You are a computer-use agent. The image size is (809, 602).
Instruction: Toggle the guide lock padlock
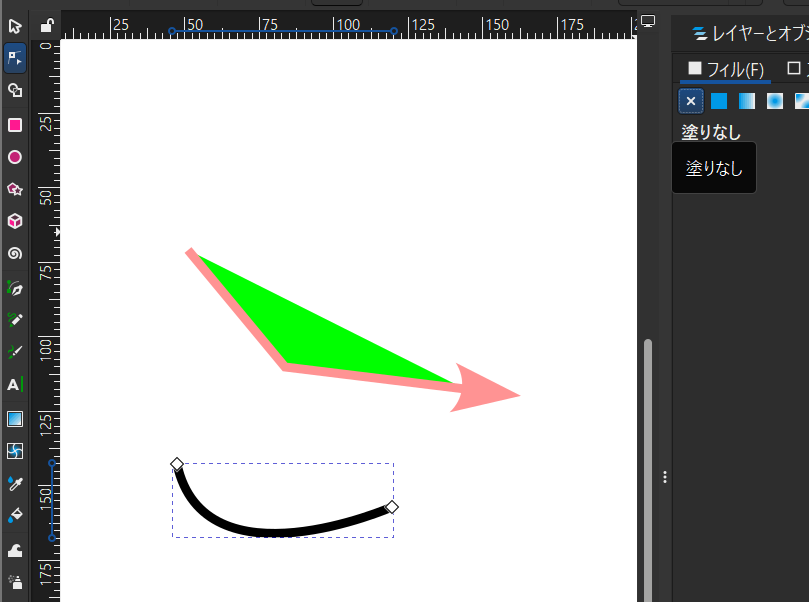click(46, 25)
